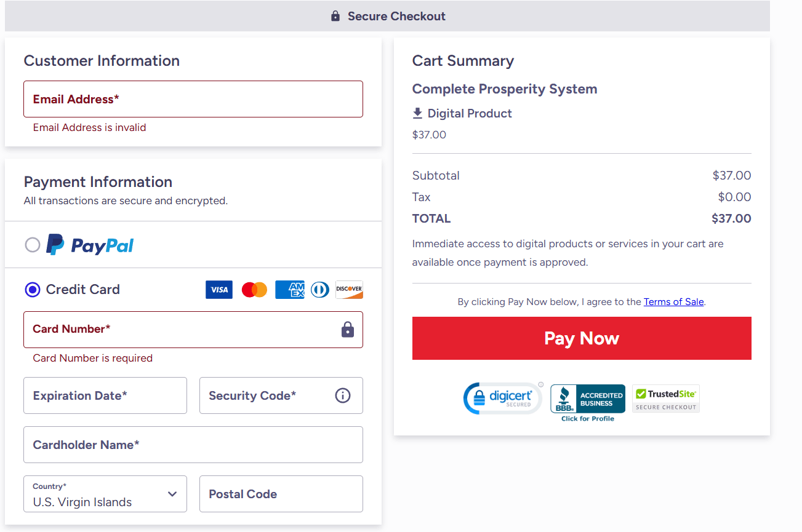Click the lock icon in Card Number field
The width and height of the screenshot is (802, 532).
(348, 330)
